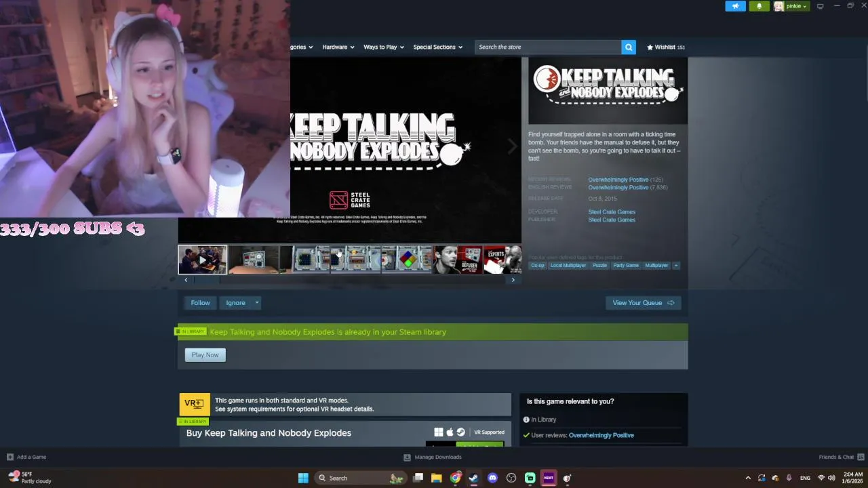Open Steel Crate Games publisher link
Viewport: 868px width, 488px height.
pyautogui.click(x=612, y=220)
